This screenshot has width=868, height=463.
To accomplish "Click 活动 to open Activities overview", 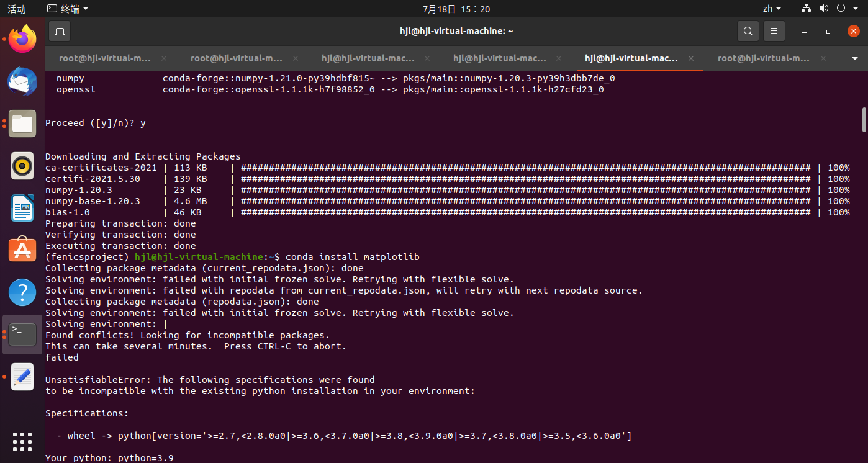I will [x=16, y=9].
